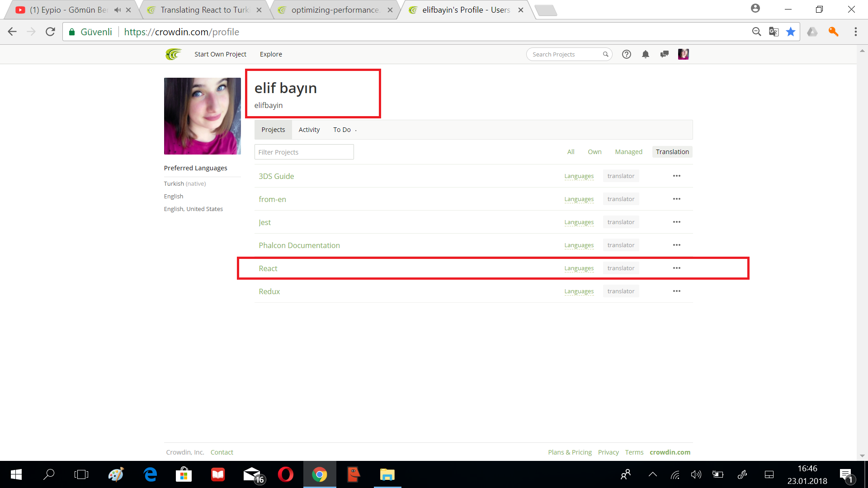Screen dimensions: 868x488
Task: Select the Managed projects filter
Action: [x=628, y=152]
